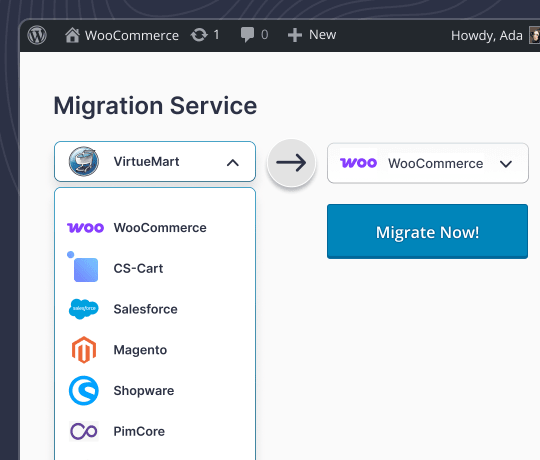Open the WordPress logo menu
This screenshot has height=460, width=540.
[x=37, y=35]
